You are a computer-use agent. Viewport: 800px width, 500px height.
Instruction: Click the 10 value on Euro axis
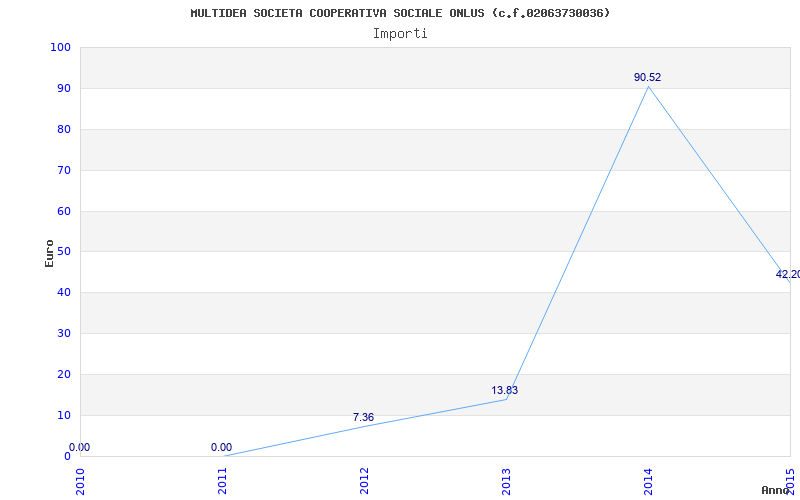pyautogui.click(x=64, y=415)
